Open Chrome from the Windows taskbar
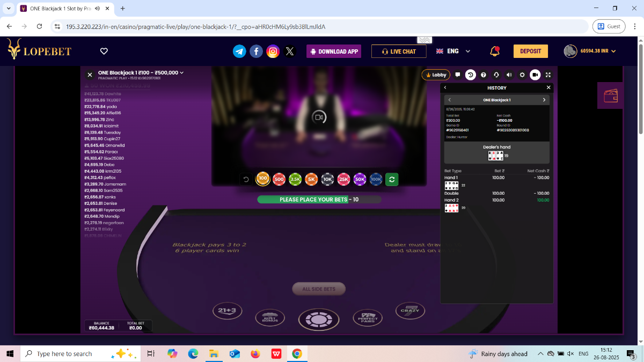Viewport: 644px width, 362px height. coord(297,354)
